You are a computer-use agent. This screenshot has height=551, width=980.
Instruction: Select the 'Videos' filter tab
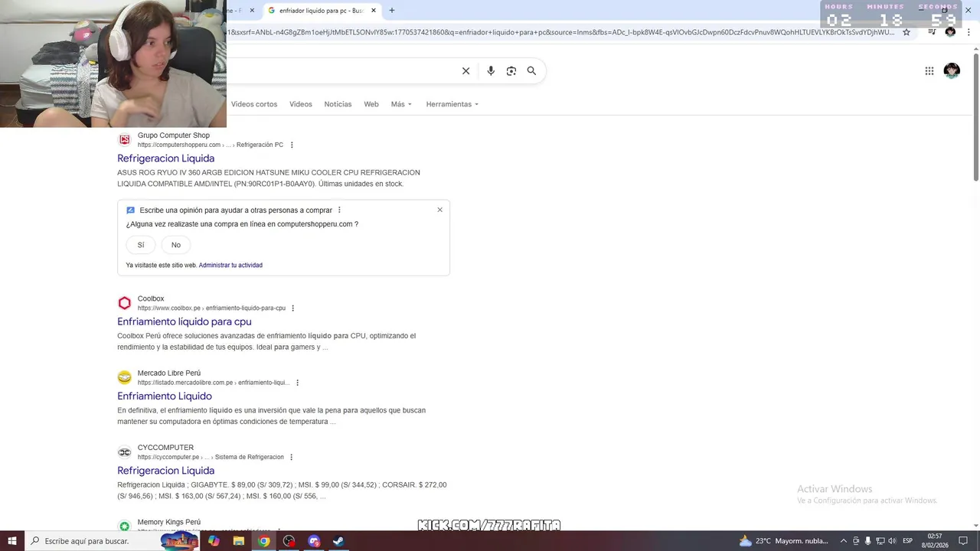pyautogui.click(x=301, y=104)
